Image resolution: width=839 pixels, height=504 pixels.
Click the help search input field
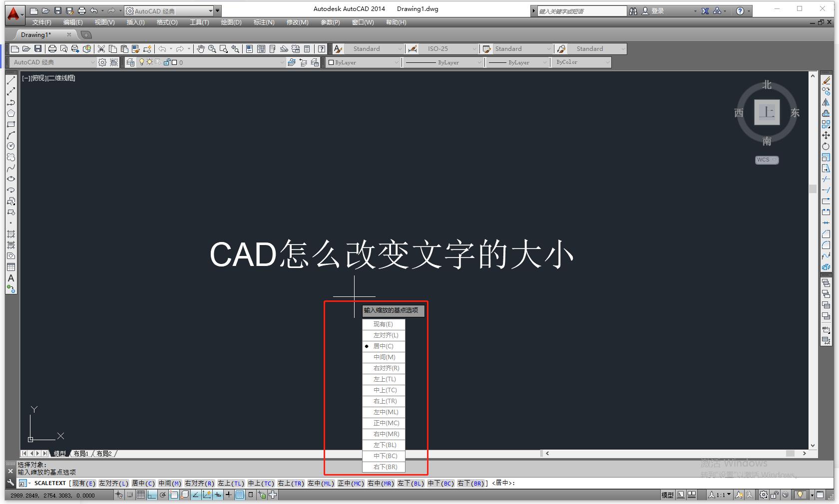coord(579,10)
